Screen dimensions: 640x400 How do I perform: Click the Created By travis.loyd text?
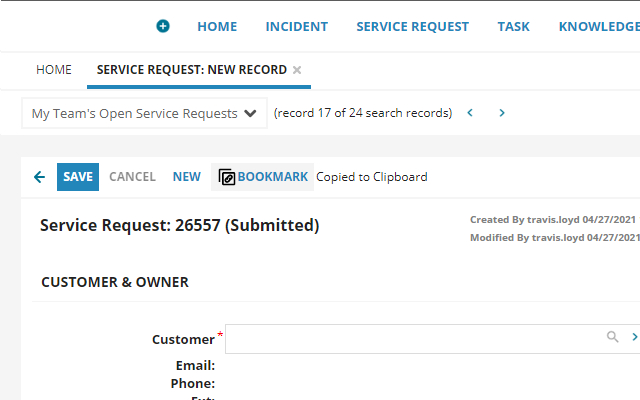coord(553,220)
